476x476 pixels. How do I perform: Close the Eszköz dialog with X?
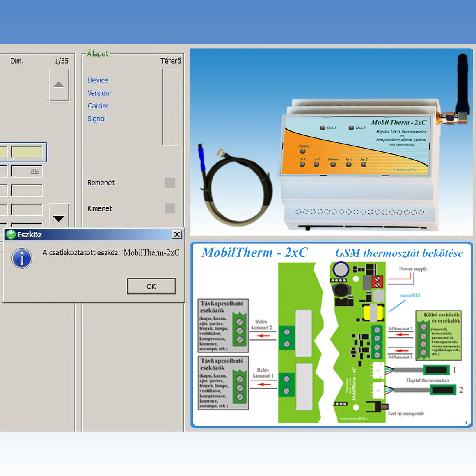point(177,234)
